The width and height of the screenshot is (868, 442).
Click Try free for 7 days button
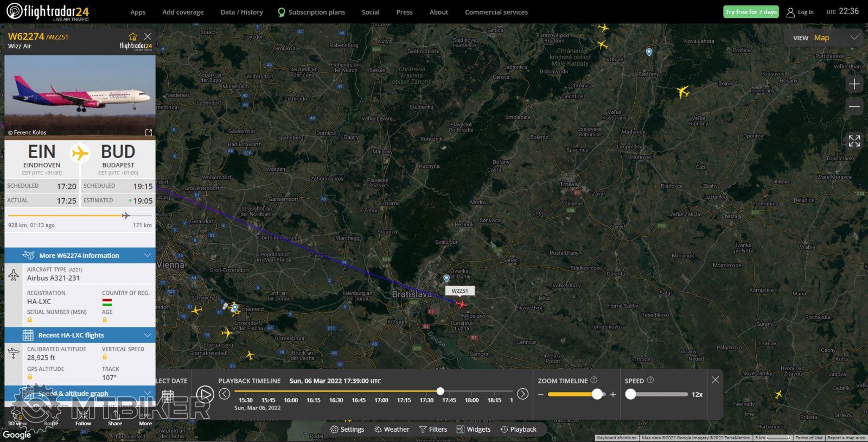click(751, 12)
